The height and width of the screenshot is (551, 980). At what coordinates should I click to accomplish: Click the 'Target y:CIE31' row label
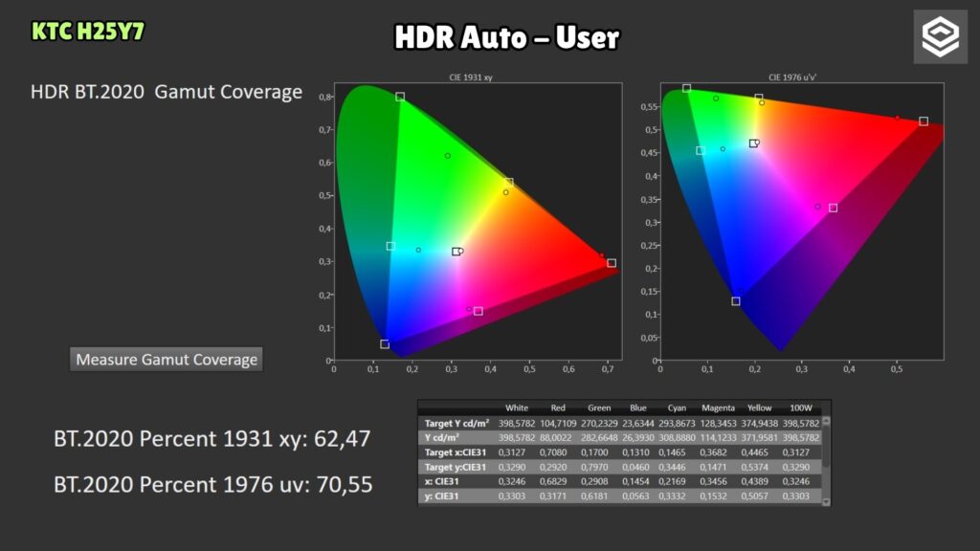(455, 467)
